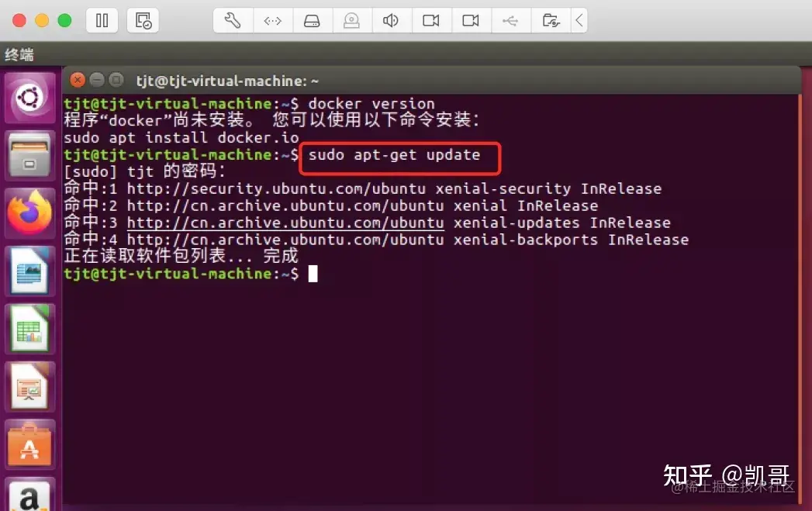812x511 pixels.
Task: Click the CD/DVD drive icon
Action: (x=351, y=21)
